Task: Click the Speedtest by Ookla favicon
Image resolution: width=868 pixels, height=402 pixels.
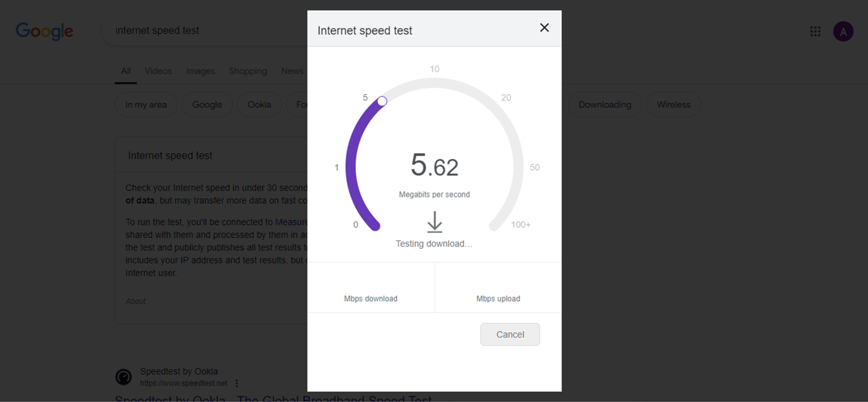Action: point(123,377)
